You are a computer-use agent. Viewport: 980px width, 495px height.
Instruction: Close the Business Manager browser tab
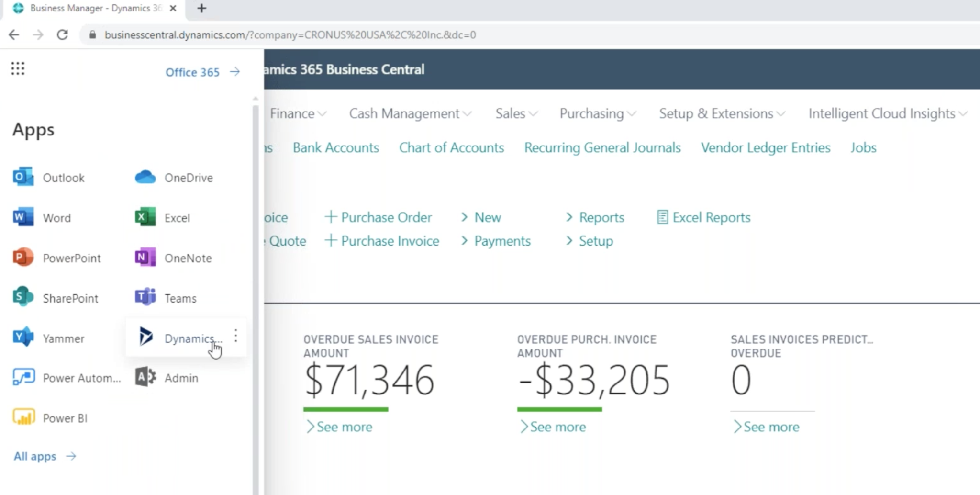(x=173, y=8)
